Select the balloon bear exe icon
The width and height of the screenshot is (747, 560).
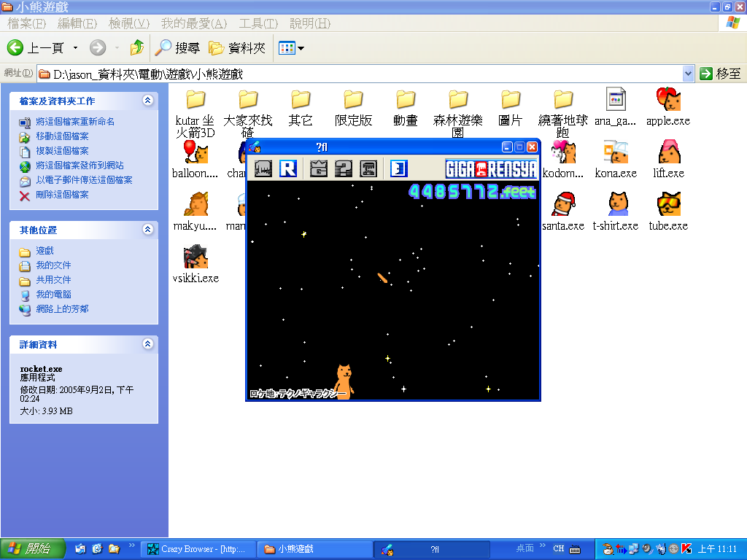pos(196,152)
